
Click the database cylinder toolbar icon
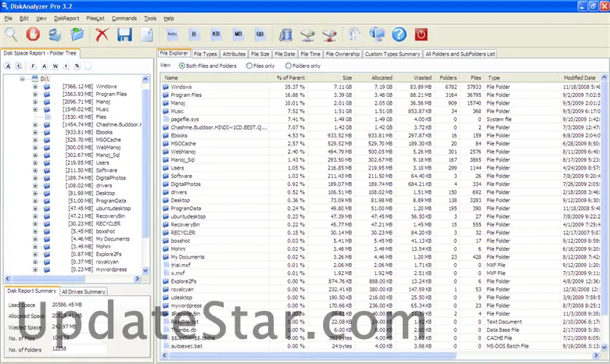[x=285, y=34]
